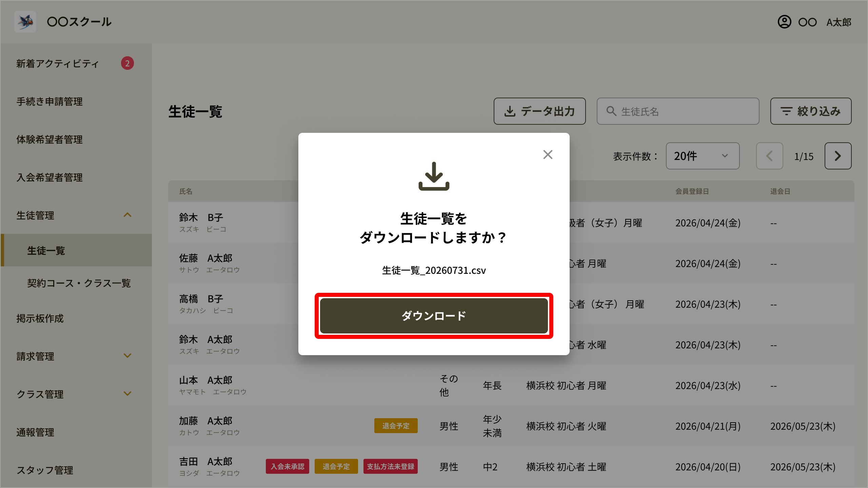The height and width of the screenshot is (488, 868).
Task: Open the user account icon at top right
Action: point(784,22)
